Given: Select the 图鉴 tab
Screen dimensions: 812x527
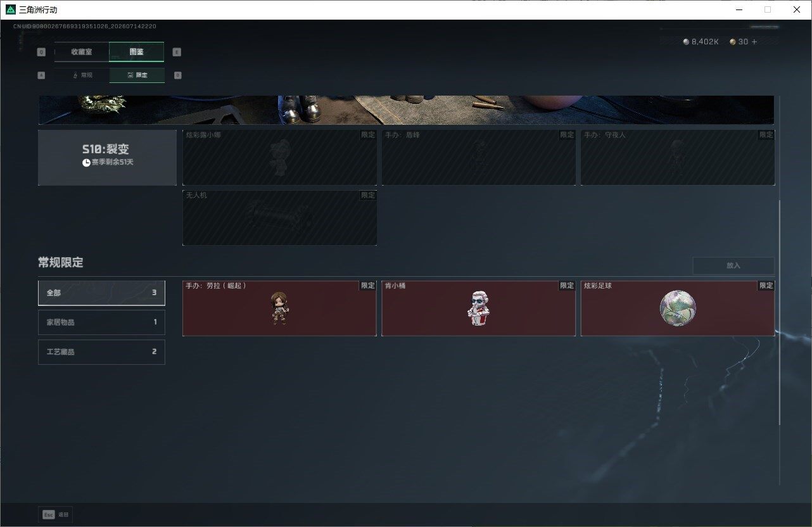Looking at the screenshot, I should tap(137, 52).
